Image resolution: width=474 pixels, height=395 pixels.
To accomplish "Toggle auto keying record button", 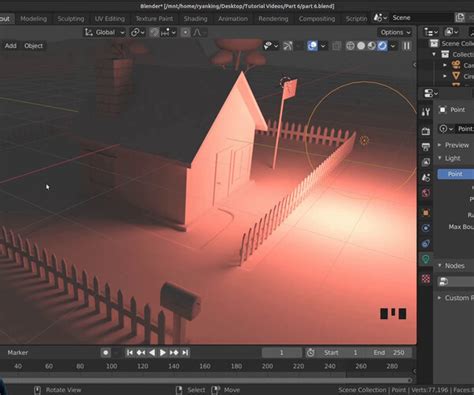I will (x=106, y=352).
